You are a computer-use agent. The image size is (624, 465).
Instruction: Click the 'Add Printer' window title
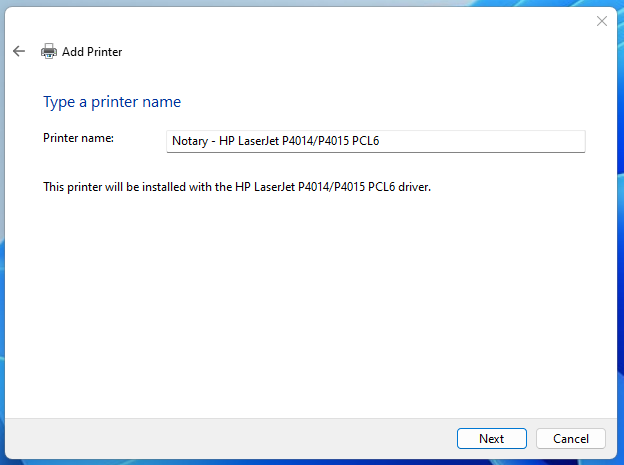[x=92, y=52]
